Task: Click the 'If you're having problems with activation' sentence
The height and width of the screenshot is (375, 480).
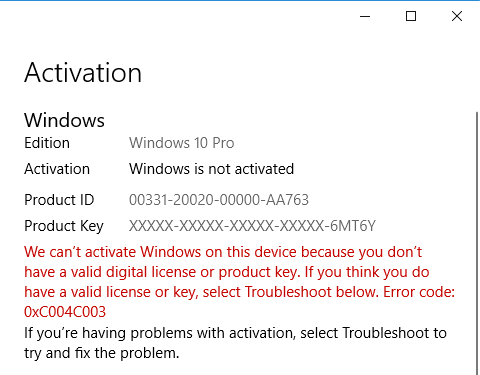Action: (x=235, y=333)
